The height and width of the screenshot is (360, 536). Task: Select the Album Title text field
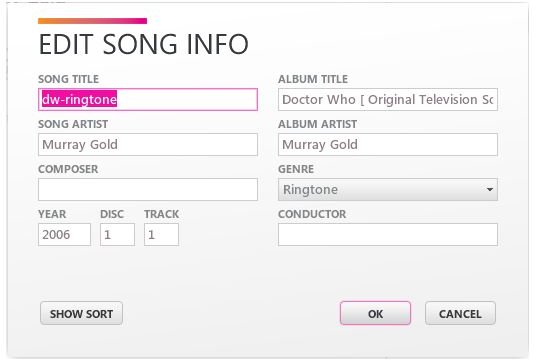388,99
